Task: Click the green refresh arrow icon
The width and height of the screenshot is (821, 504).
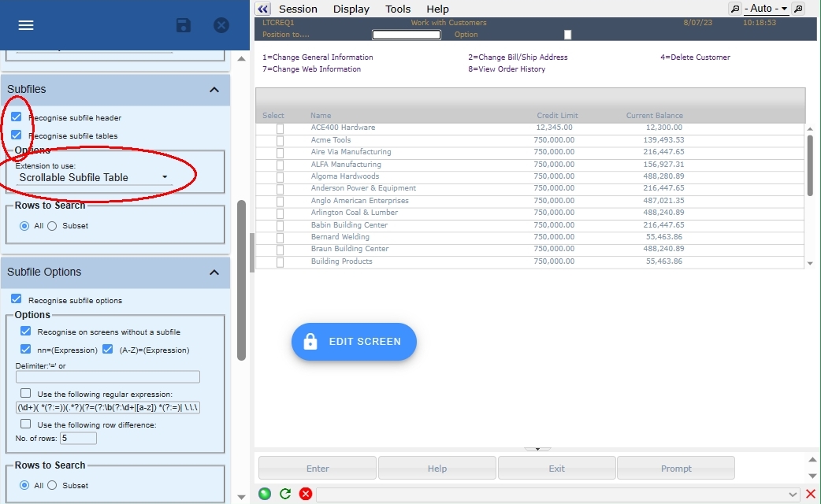Action: [x=285, y=495]
